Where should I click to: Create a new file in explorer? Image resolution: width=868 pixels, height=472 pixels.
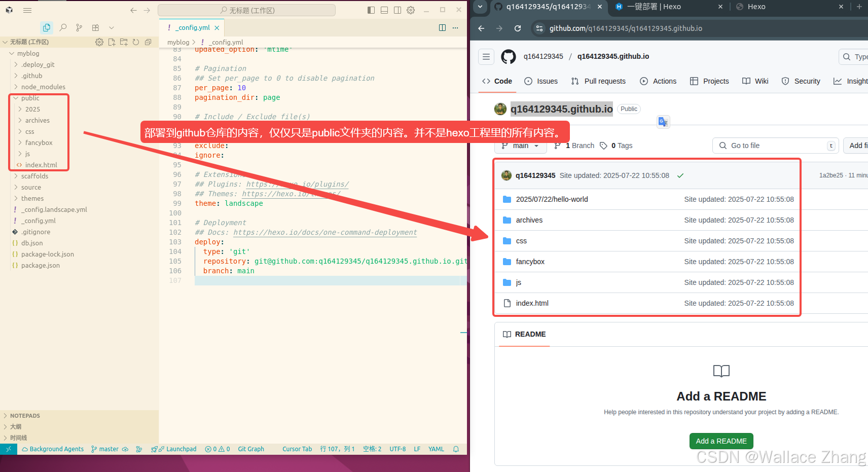(x=112, y=42)
